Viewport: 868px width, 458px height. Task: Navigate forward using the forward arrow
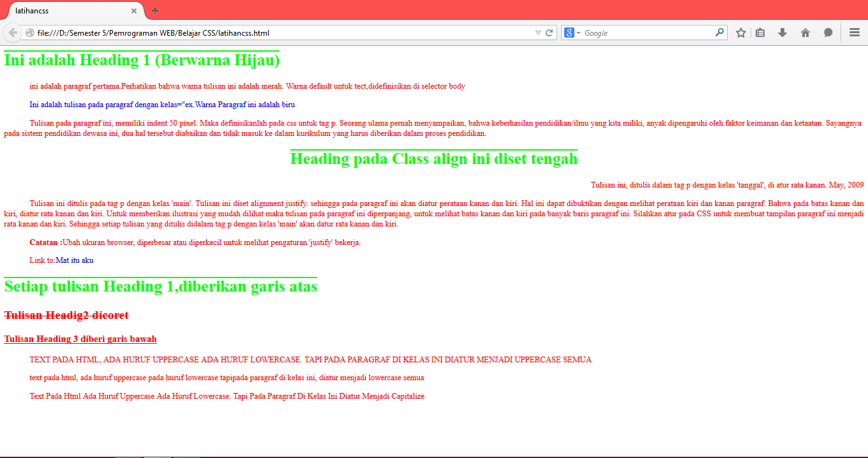click(28, 32)
